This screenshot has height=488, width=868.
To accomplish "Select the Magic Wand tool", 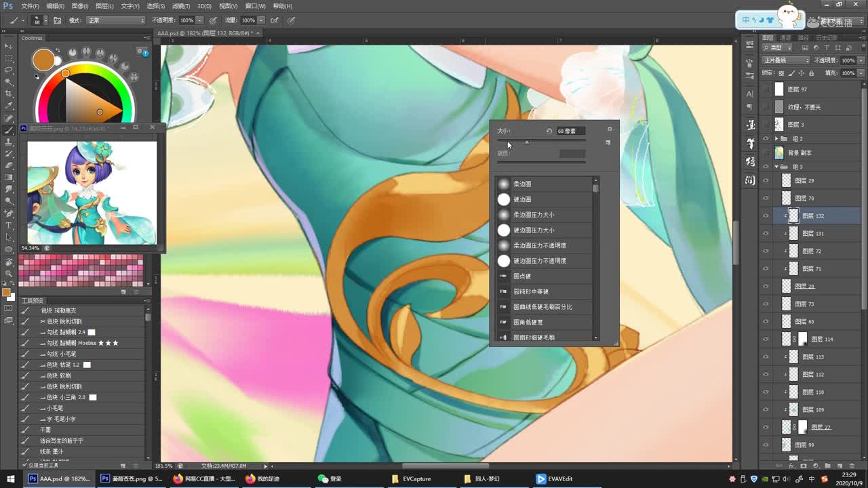I will (9, 82).
